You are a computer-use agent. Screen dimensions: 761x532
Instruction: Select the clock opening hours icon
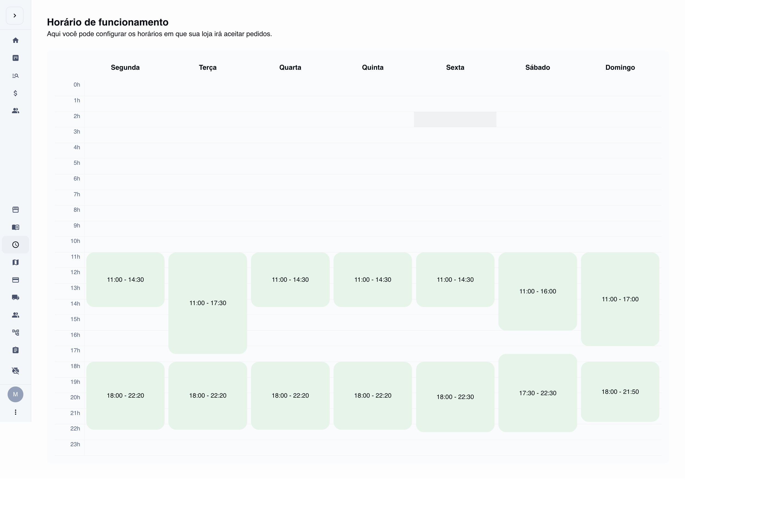coord(15,245)
